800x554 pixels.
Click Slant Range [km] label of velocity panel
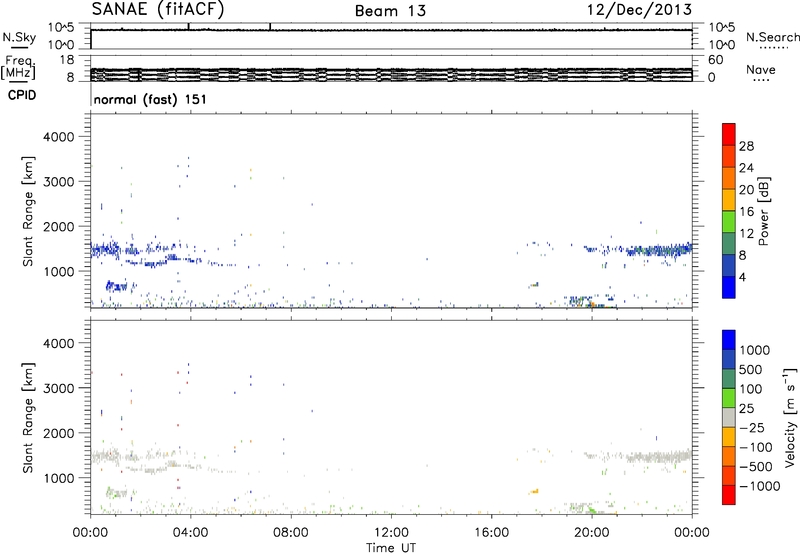(28, 418)
